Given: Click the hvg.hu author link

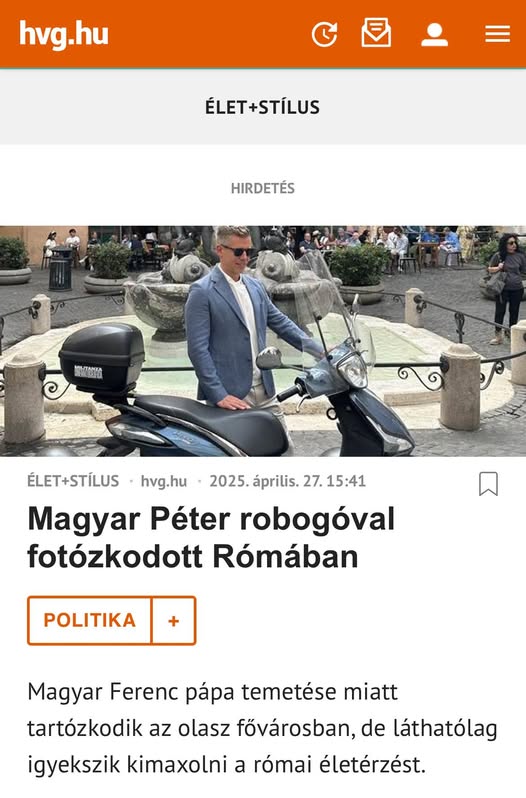Looking at the screenshot, I should (x=164, y=481).
